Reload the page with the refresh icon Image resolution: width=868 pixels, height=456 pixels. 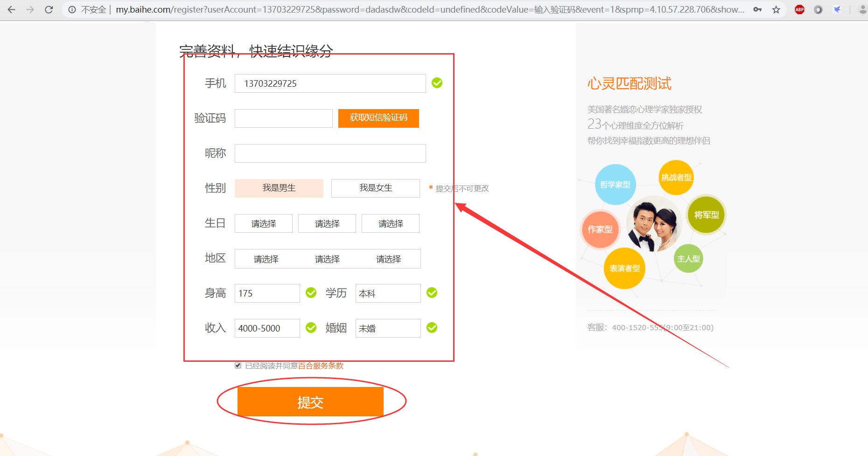coord(49,9)
